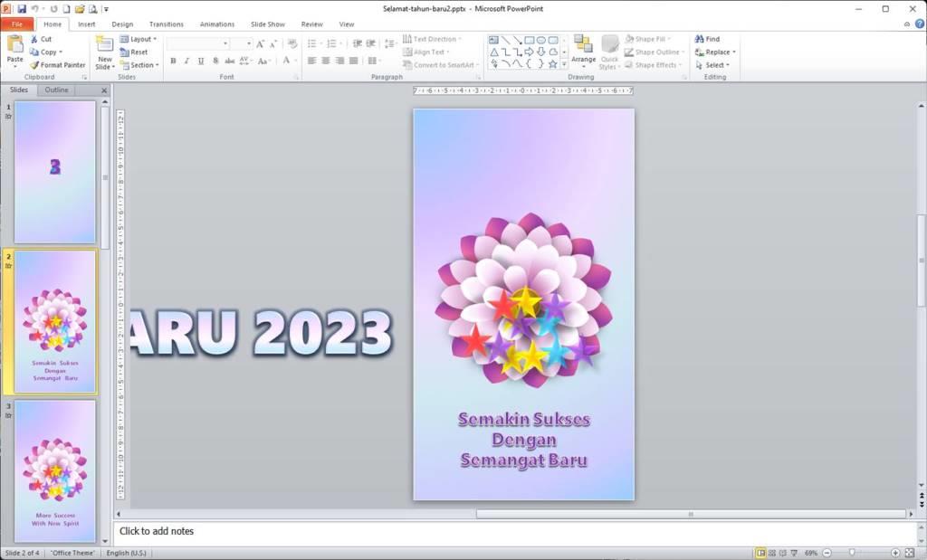Screen dimensions: 927x560
Task: Fit slide to current window
Action: coord(909,553)
